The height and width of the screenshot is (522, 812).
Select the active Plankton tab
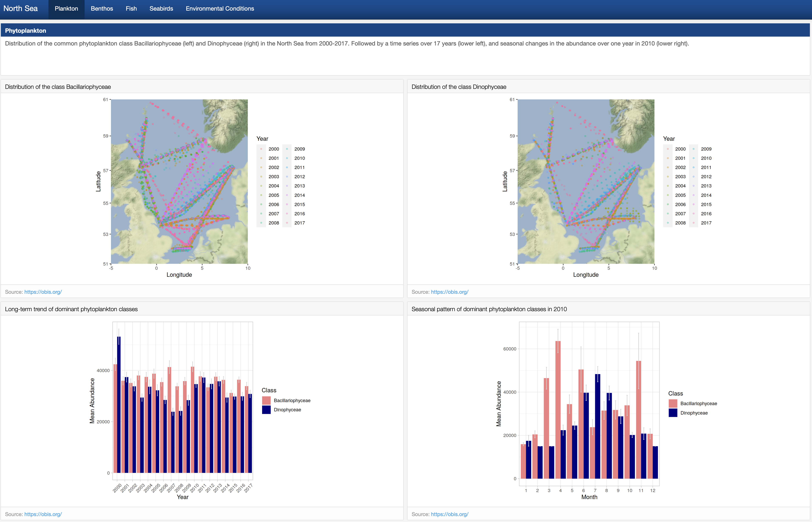66,9
